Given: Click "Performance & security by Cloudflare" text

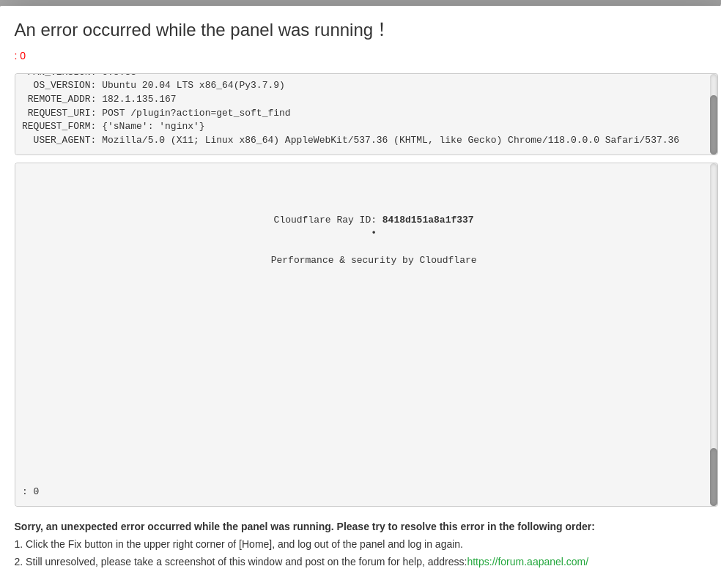Looking at the screenshot, I should (x=374, y=260).
